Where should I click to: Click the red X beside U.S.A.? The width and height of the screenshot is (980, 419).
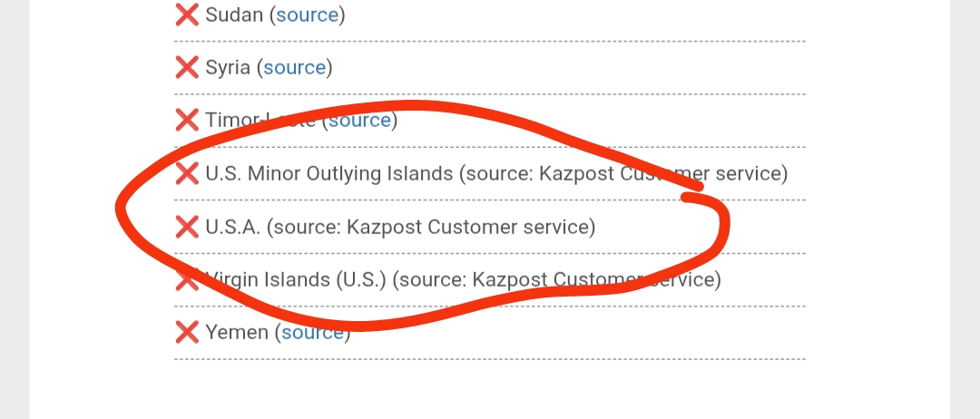click(x=187, y=226)
